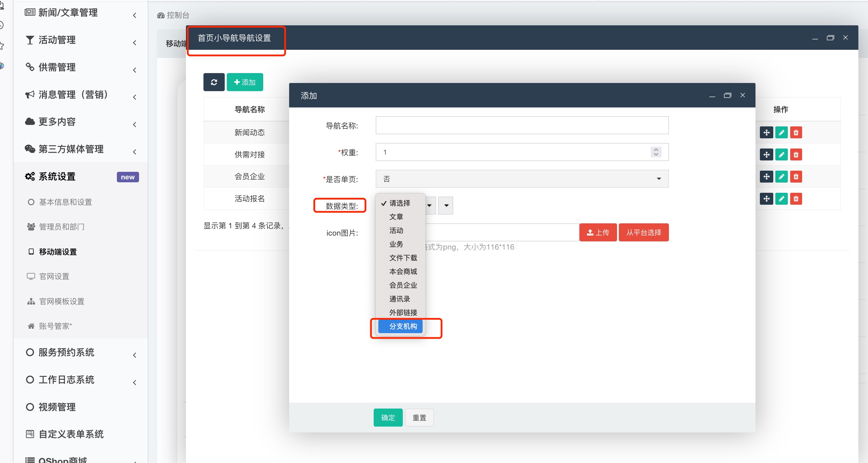The width and height of the screenshot is (868, 463).
Task: Click the 上传 upload button
Action: pyautogui.click(x=598, y=233)
